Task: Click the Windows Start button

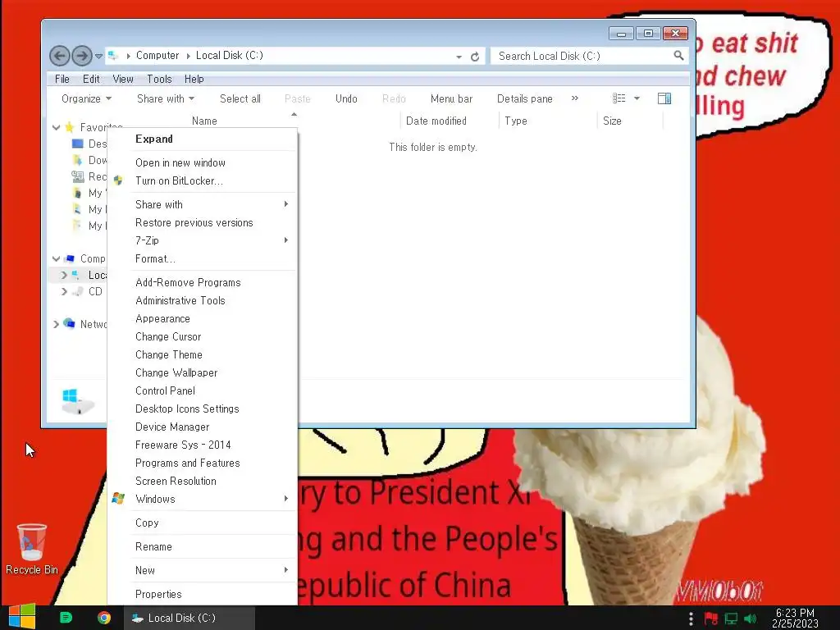Action: point(22,617)
